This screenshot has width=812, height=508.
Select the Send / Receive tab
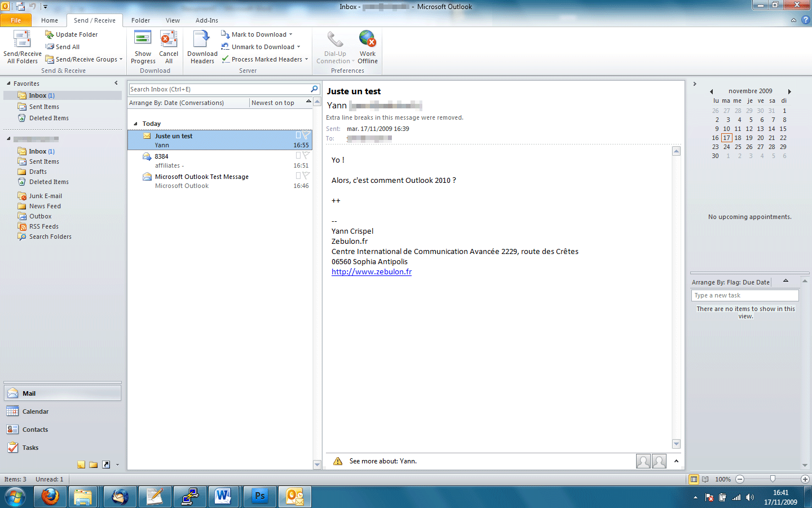(95, 20)
